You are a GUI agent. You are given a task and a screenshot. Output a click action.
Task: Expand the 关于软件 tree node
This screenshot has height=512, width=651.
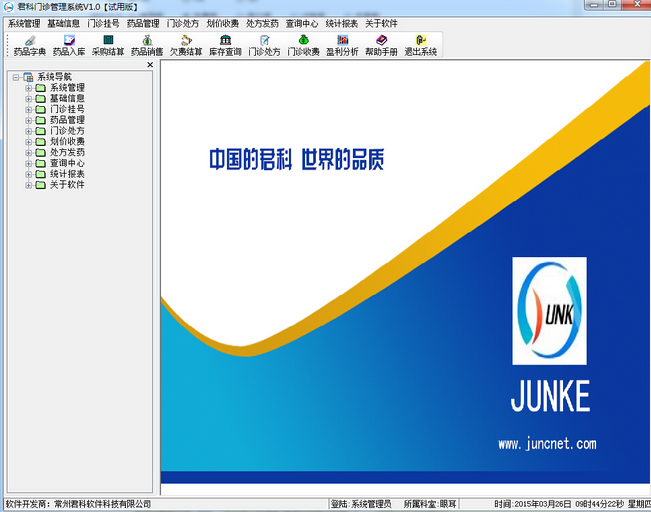29,185
